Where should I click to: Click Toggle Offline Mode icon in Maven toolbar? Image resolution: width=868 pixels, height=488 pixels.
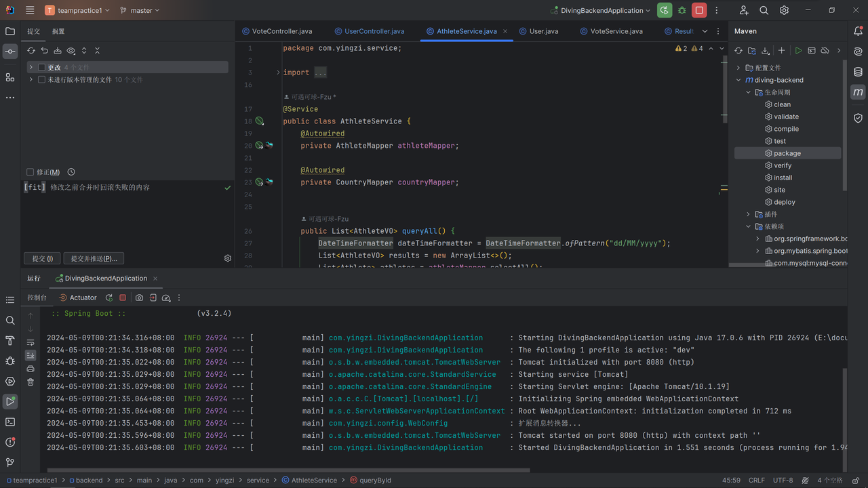(825, 51)
